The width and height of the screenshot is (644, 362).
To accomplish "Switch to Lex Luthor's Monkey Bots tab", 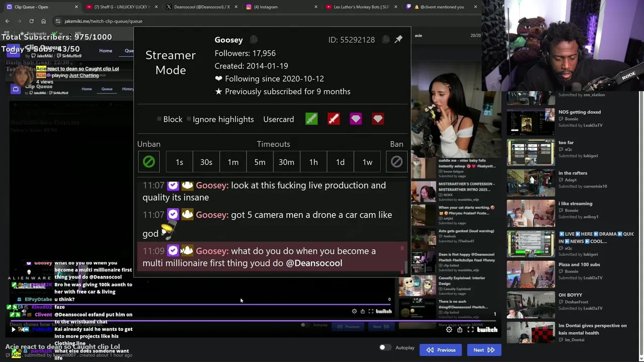I will point(360,7).
